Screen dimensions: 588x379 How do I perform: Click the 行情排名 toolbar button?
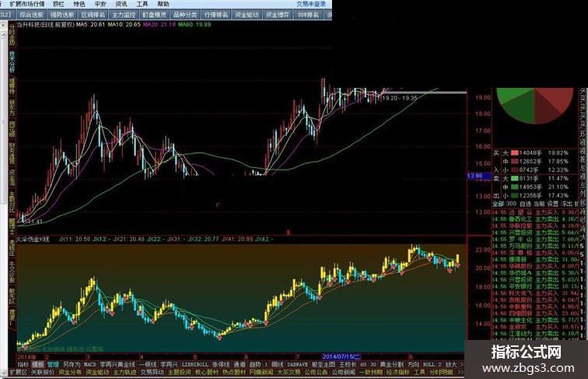coord(216,15)
